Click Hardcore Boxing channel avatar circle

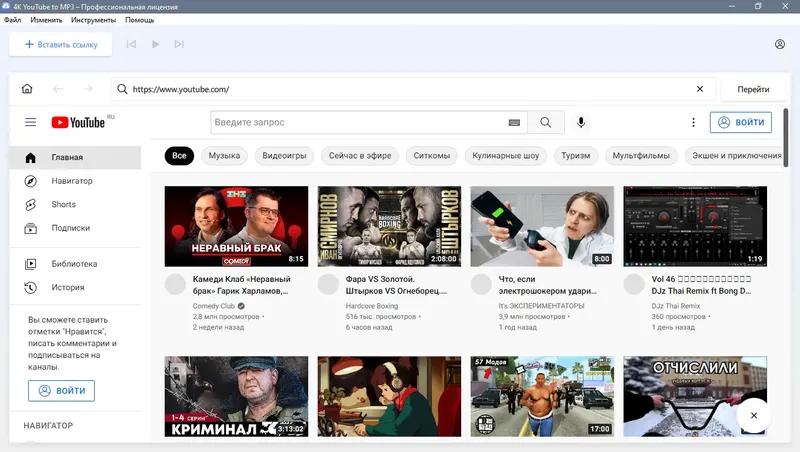pos(328,284)
